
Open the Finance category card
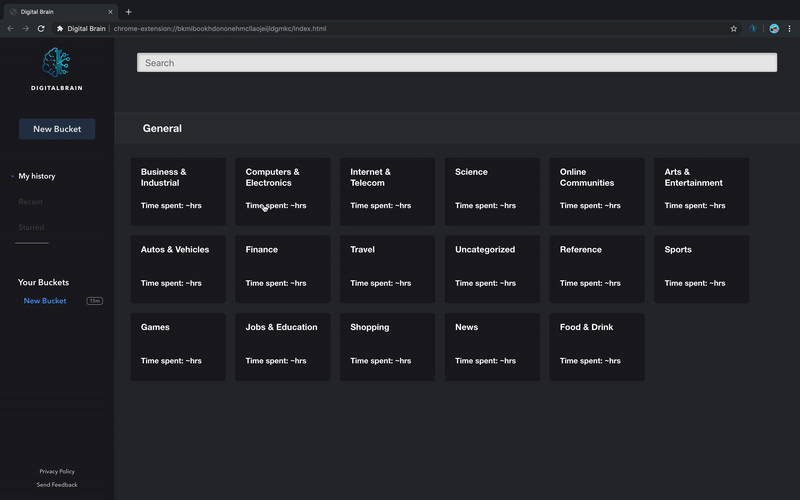283,269
